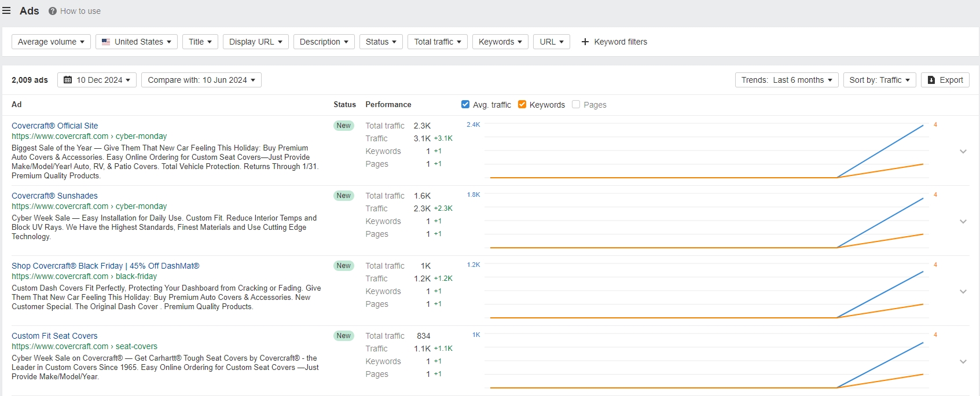The image size is (980, 396).
Task: Open the Total traffic filter dropdown
Action: point(438,42)
